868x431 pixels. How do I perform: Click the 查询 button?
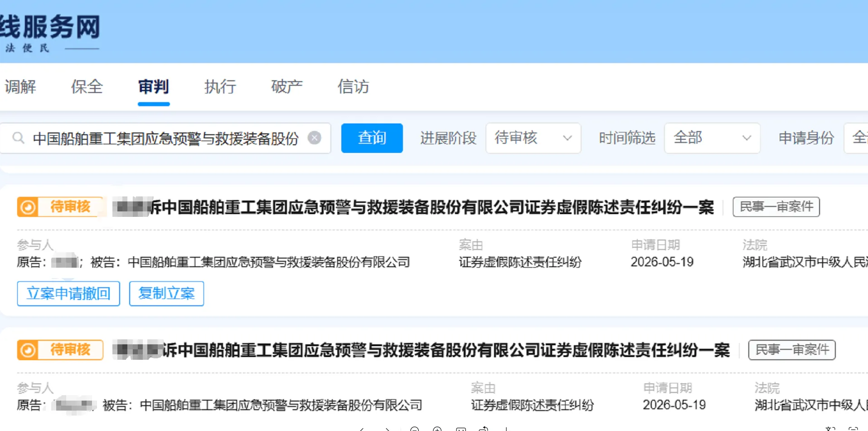tap(372, 138)
